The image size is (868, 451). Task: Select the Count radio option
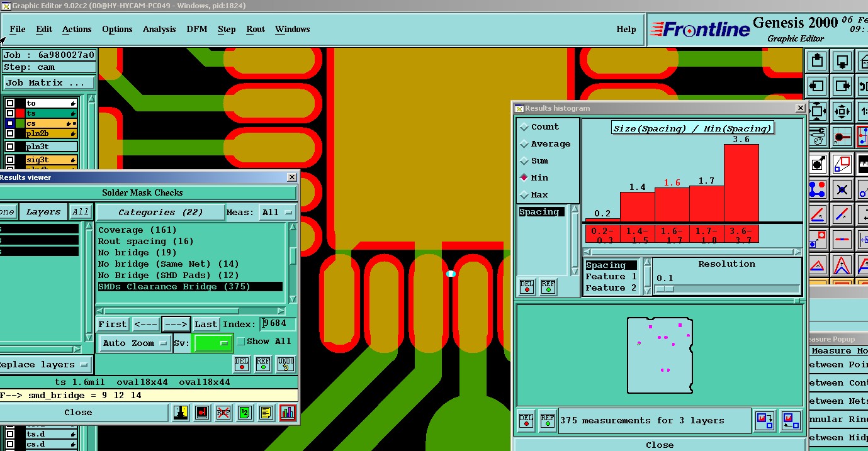tap(524, 127)
